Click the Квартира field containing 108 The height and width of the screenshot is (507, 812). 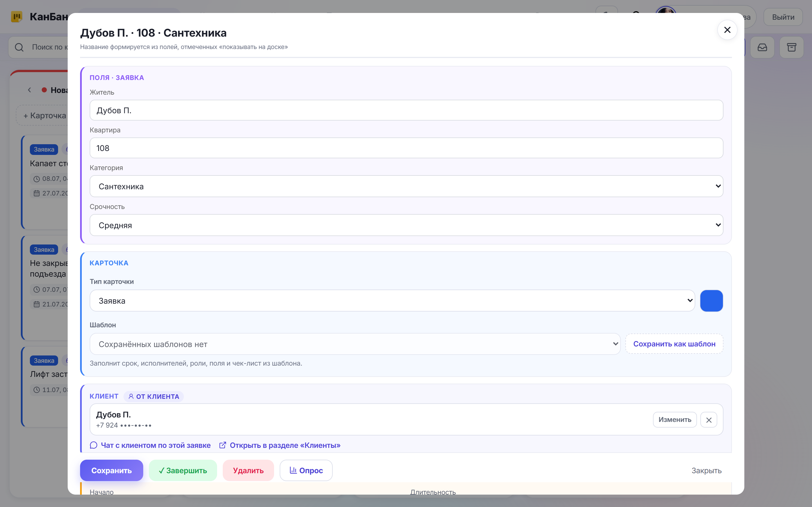click(x=406, y=148)
